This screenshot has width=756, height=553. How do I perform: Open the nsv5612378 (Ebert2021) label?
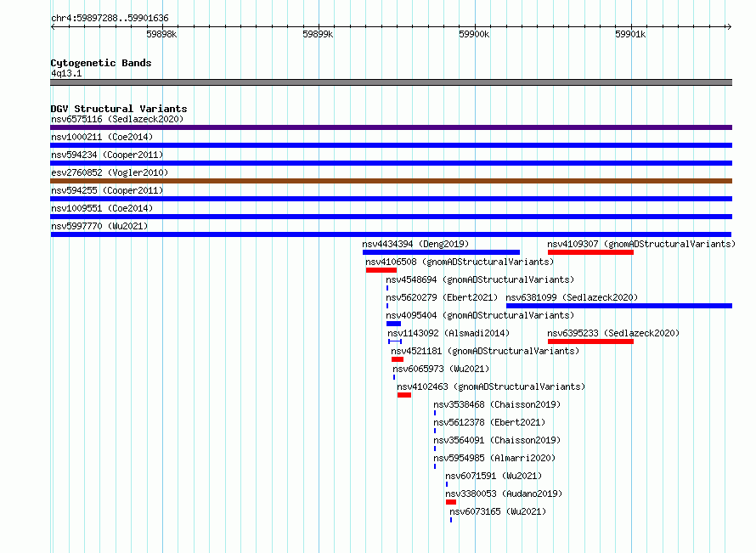489,422
